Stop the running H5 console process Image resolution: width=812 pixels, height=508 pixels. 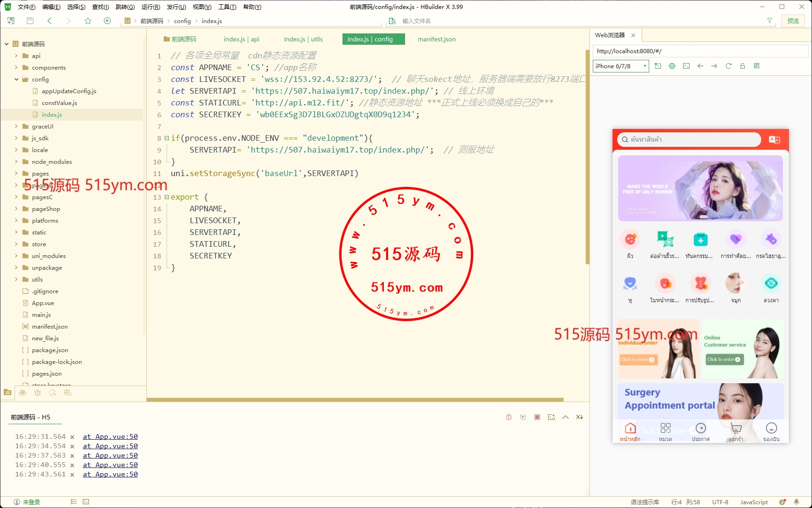coord(537,417)
